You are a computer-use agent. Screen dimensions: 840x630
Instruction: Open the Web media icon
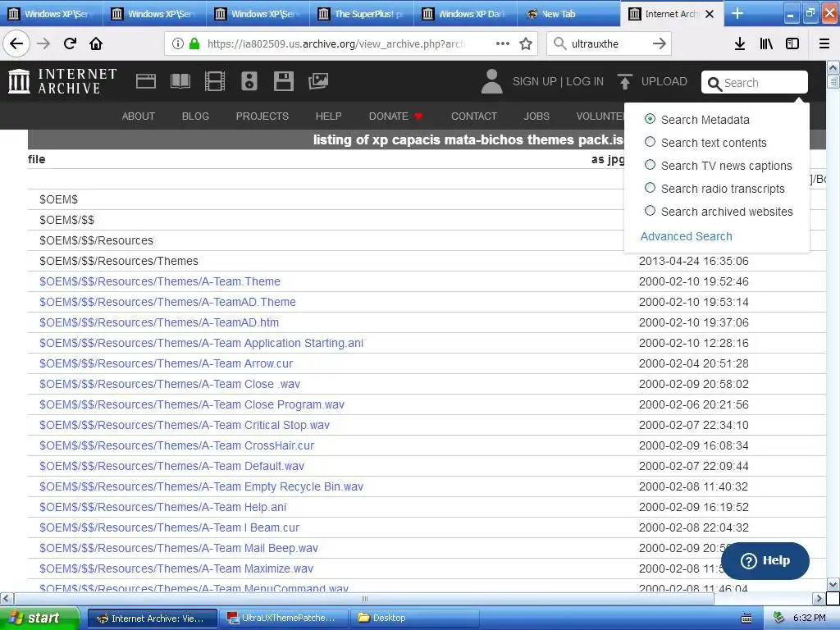click(x=146, y=81)
